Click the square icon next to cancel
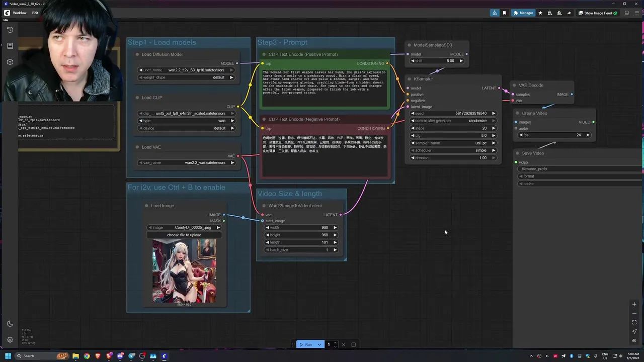The image size is (644, 362). pos(353,344)
